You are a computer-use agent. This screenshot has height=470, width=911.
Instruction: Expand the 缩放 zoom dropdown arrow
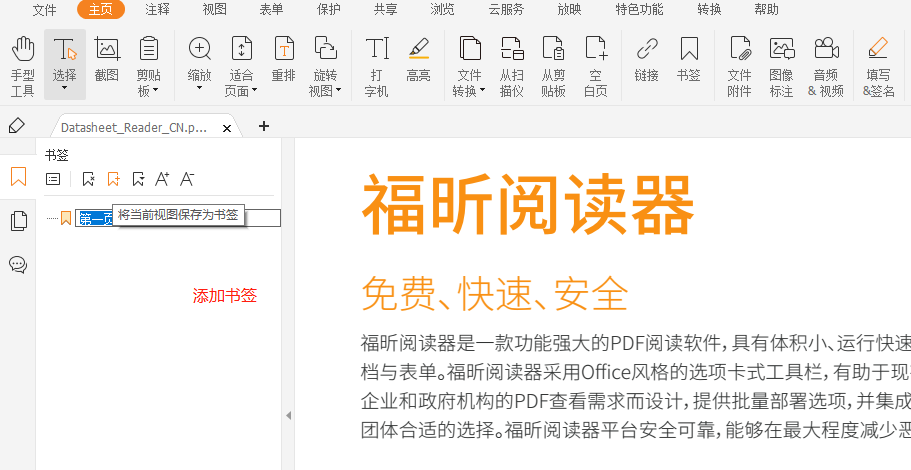coord(200,89)
